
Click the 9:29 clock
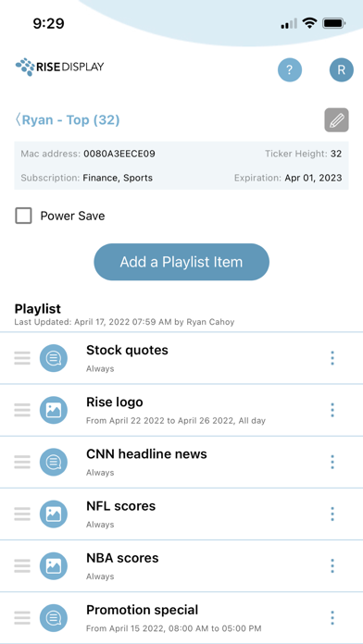pyautogui.click(x=48, y=24)
